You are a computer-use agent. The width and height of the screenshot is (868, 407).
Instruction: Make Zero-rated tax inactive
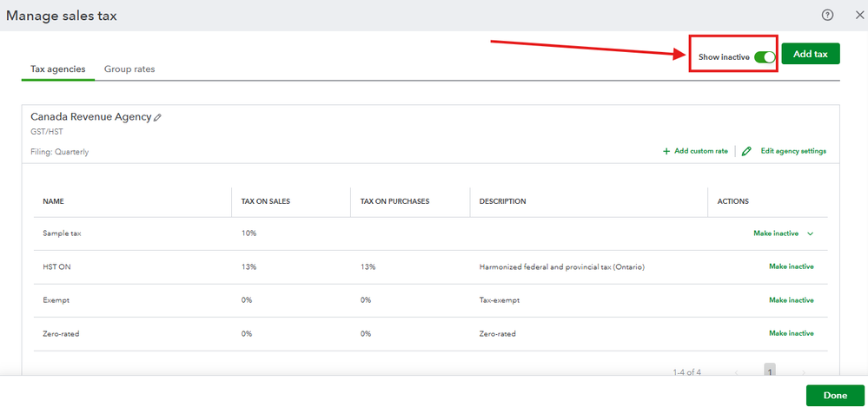pyautogui.click(x=791, y=333)
